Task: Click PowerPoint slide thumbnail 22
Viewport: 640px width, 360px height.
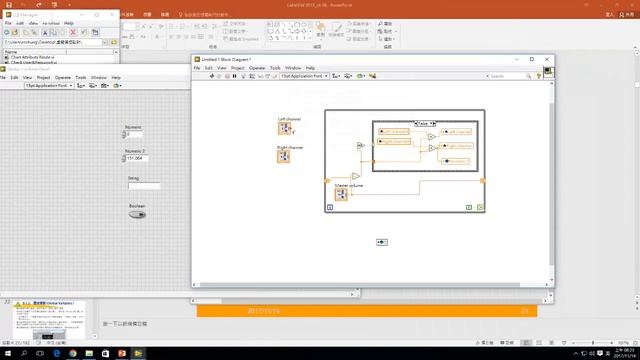Action: 49,320
